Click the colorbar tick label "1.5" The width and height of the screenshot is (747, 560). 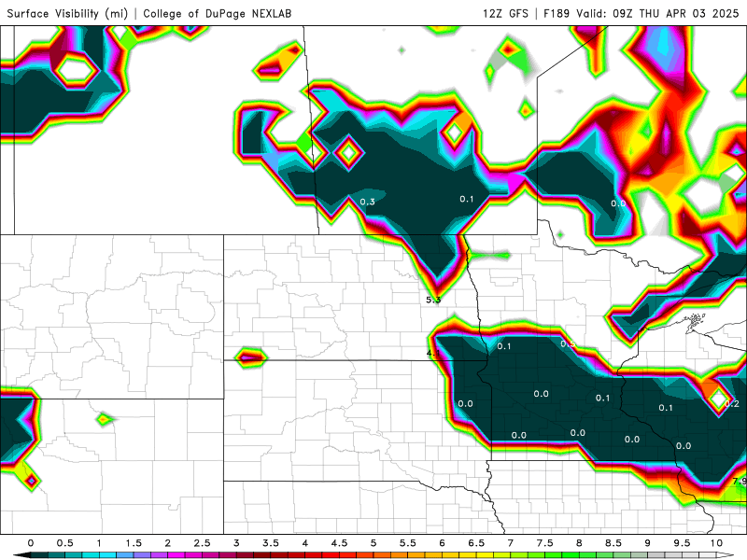134,543
